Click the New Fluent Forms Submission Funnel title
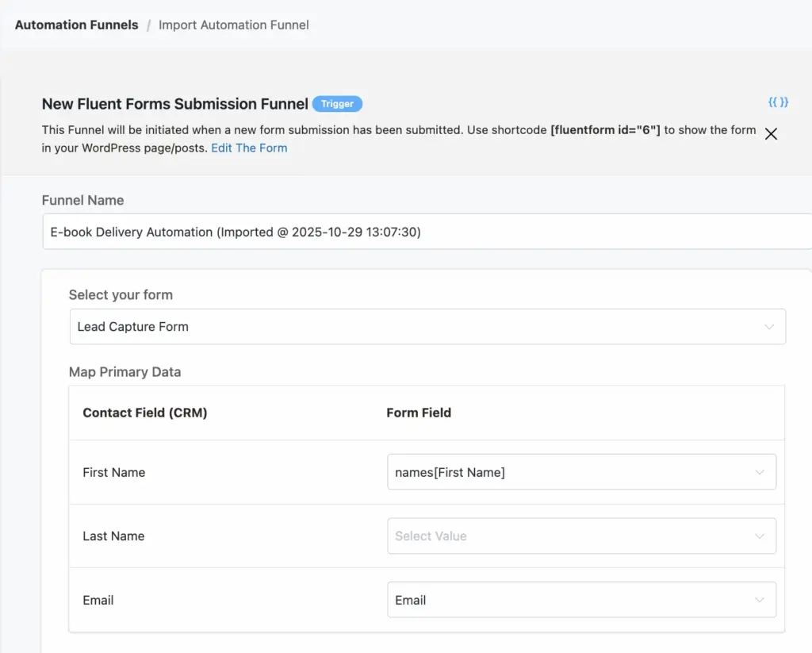Image resolution: width=812 pixels, height=653 pixels. (x=174, y=104)
